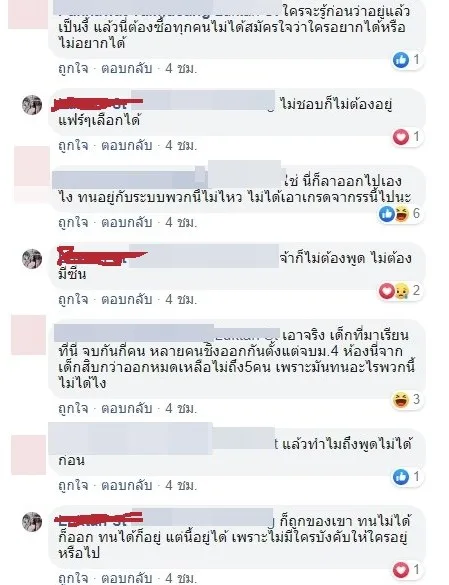This screenshot has width=449, height=585.
Task: Like the 'แฟร์ๆเลือกได้' comment via ถูกใจ
Action: pos(73,146)
